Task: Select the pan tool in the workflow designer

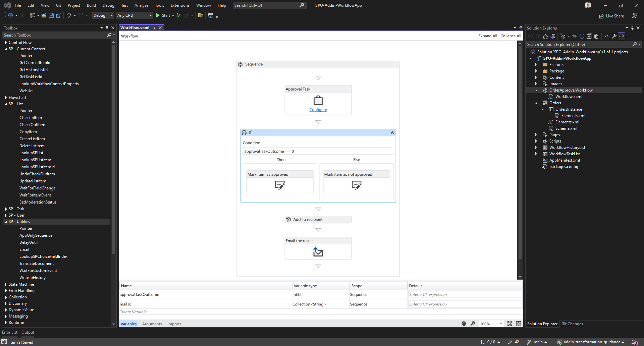Action: 464,324
